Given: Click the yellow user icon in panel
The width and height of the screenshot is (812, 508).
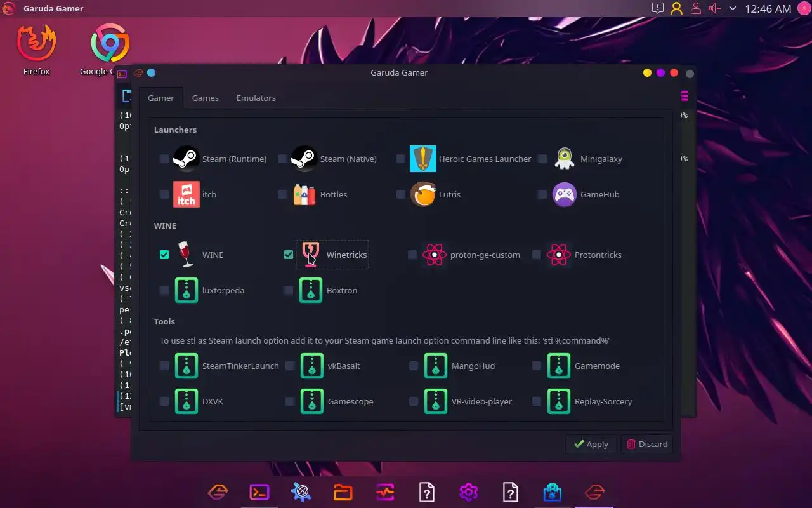Looking at the screenshot, I should click(677, 8).
